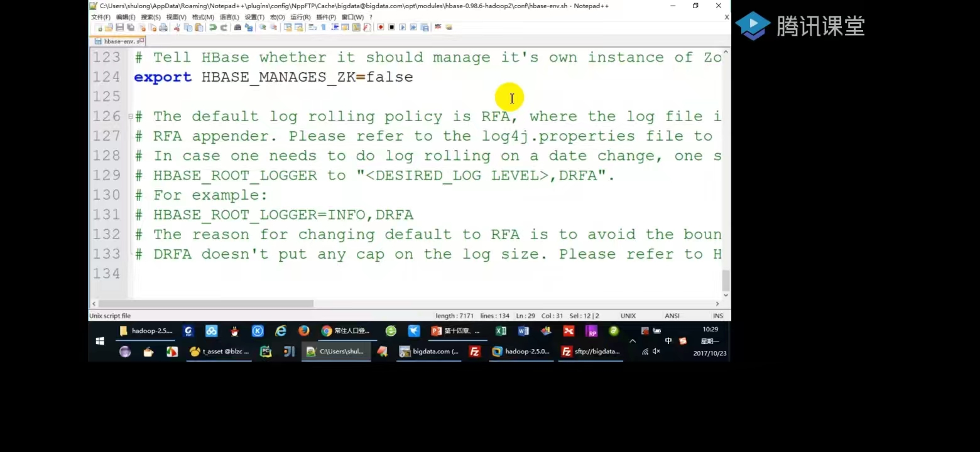
Task: Open the 设置(T) menu
Action: 254,17
